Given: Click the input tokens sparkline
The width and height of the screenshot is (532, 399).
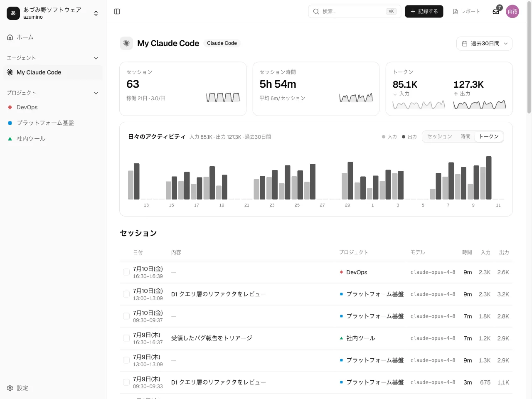Looking at the screenshot, I should 419,105.
